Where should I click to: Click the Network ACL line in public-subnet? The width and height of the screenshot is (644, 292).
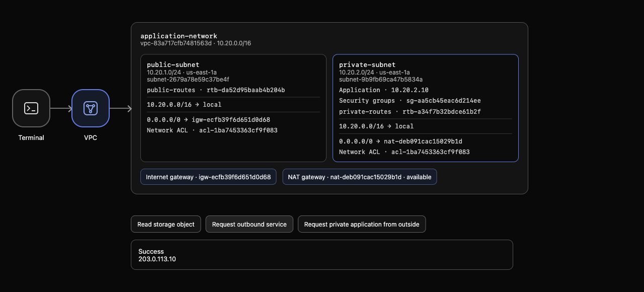212,130
